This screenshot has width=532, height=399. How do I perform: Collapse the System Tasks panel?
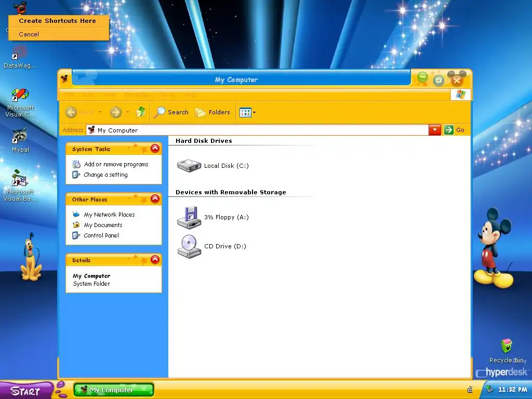155,148
